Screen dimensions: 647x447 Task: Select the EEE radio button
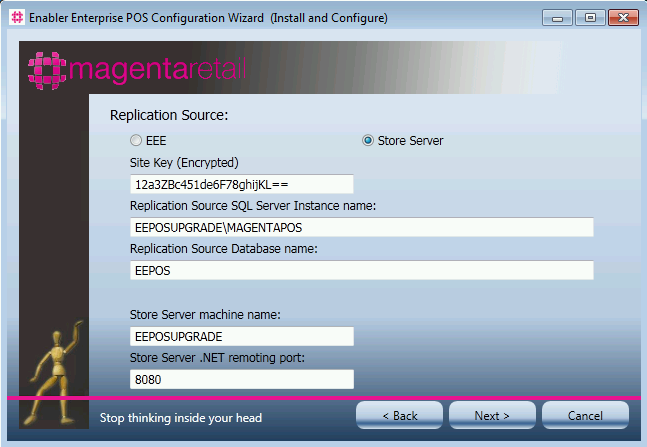[x=136, y=141]
